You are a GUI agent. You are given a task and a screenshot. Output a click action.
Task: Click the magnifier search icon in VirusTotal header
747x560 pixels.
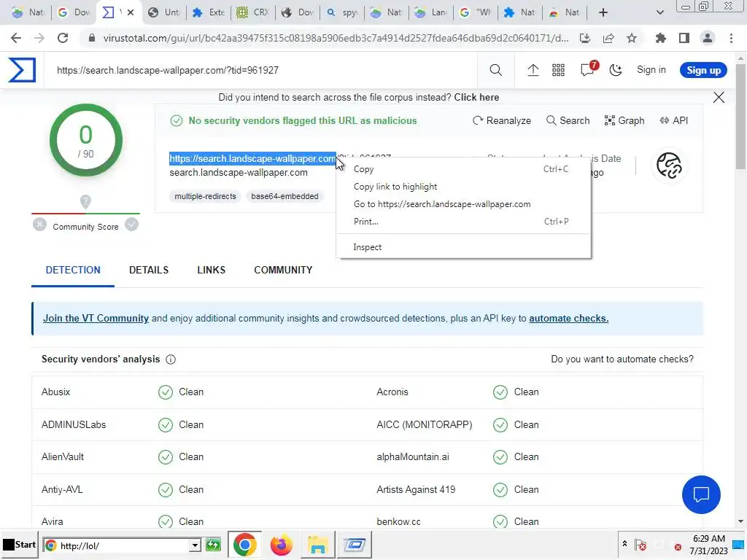495,70
